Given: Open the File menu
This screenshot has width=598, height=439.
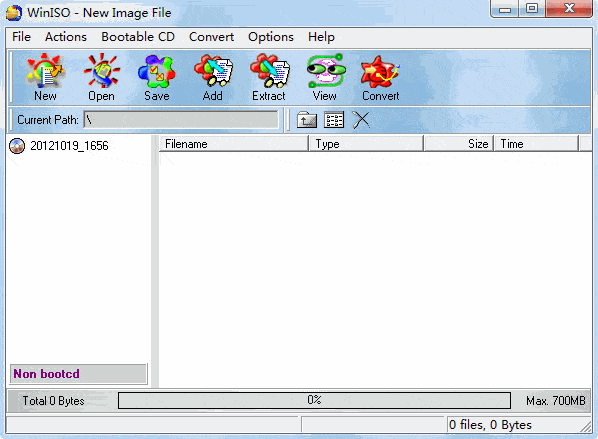Looking at the screenshot, I should coord(21,37).
